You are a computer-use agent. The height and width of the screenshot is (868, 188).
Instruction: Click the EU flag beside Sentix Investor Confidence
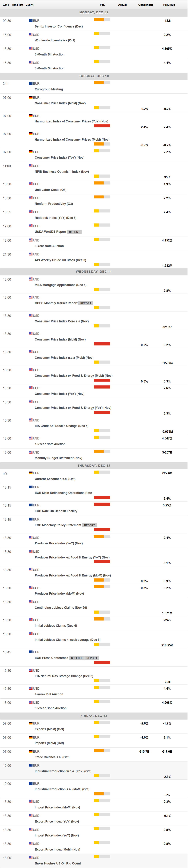pyautogui.click(x=31, y=21)
